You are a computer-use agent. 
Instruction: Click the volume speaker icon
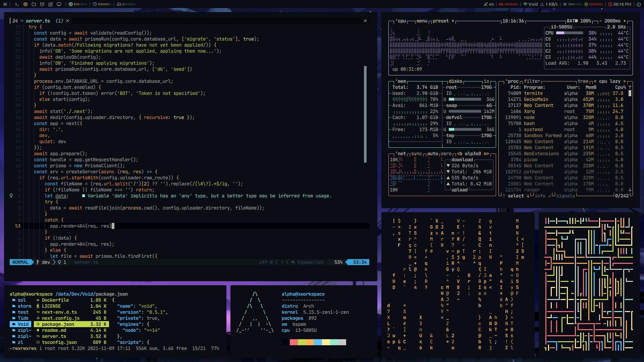pos(565,4)
